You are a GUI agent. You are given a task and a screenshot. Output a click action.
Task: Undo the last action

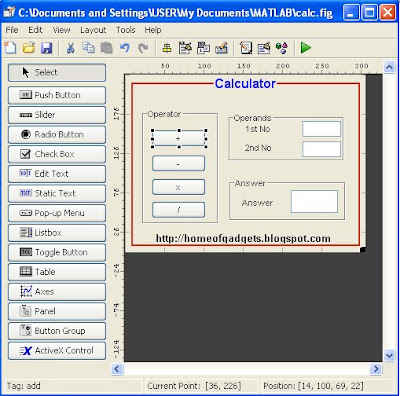coord(125,48)
